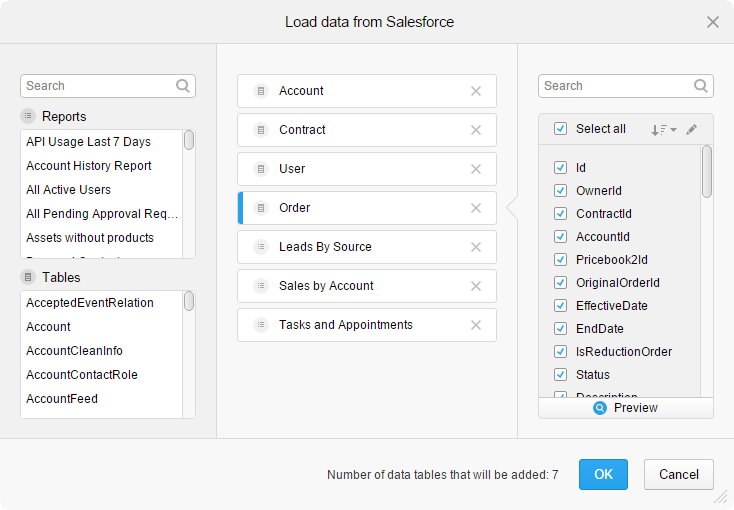Click the Preview button
The height and width of the screenshot is (510, 734).
coord(626,408)
